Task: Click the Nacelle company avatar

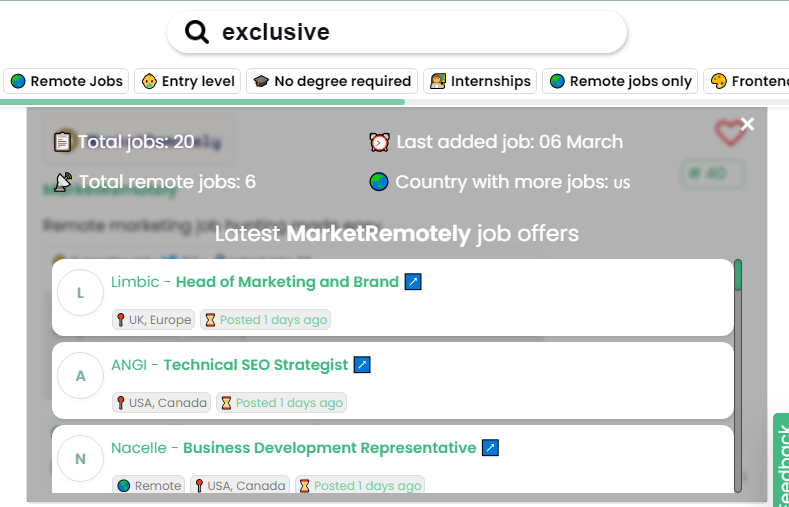Action: [x=81, y=460]
